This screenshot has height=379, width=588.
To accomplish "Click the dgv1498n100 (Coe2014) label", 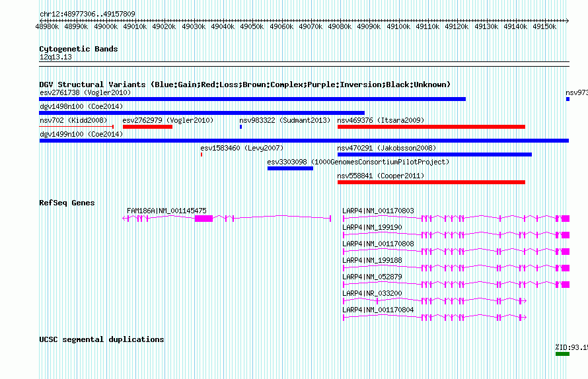I will tap(81, 106).
